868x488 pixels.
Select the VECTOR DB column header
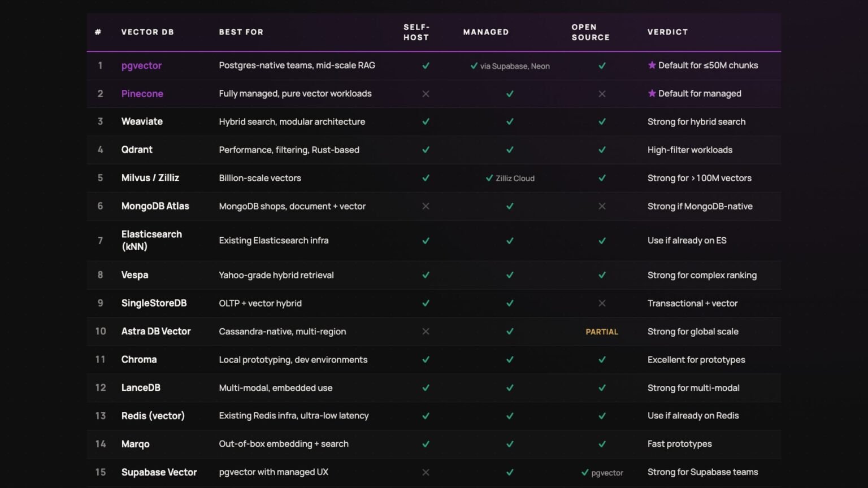coord(147,32)
